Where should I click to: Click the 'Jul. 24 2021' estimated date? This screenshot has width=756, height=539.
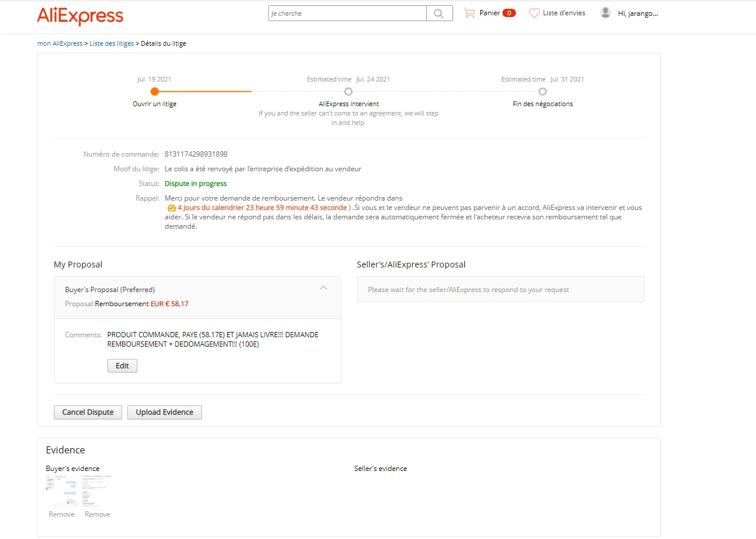click(373, 79)
